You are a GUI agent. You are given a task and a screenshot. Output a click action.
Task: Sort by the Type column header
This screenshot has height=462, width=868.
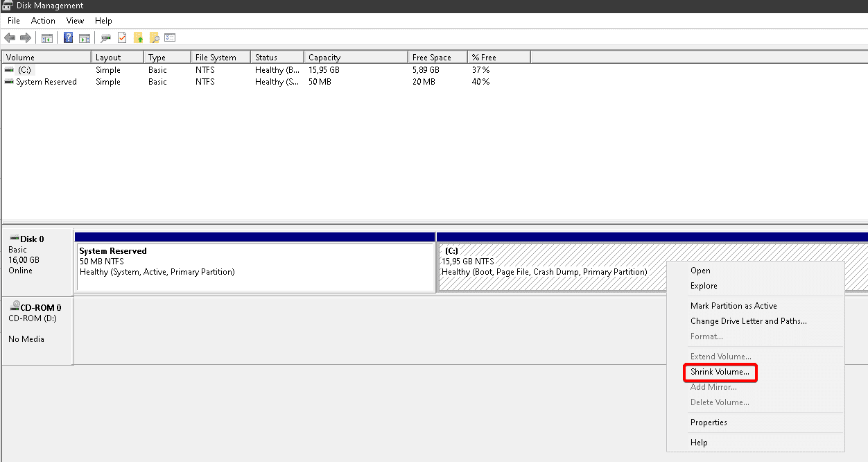click(167, 58)
